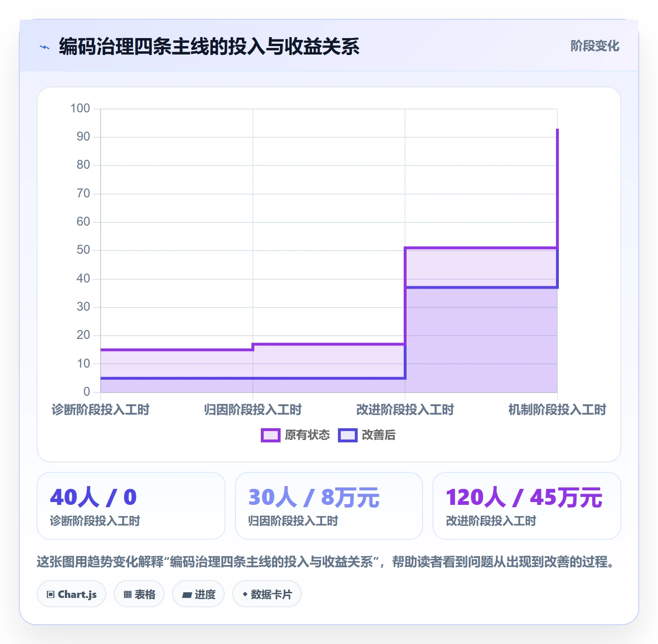
Task: Click the lightning icon beside the title
Action: click(45, 47)
